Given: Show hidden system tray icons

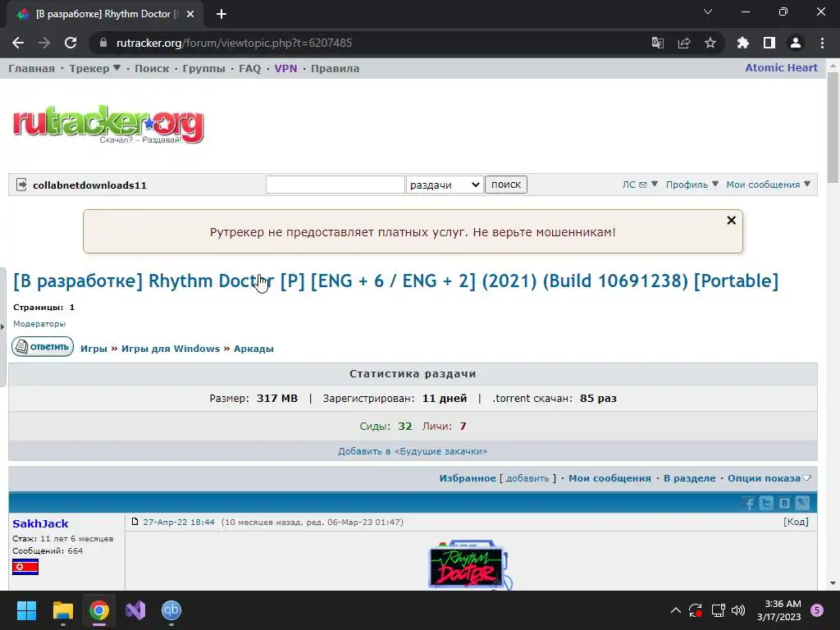Looking at the screenshot, I should point(676,610).
